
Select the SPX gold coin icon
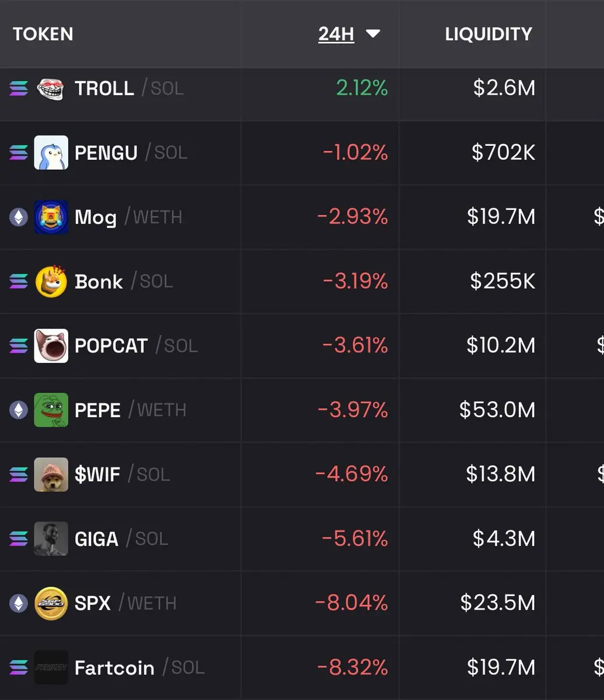point(51,603)
